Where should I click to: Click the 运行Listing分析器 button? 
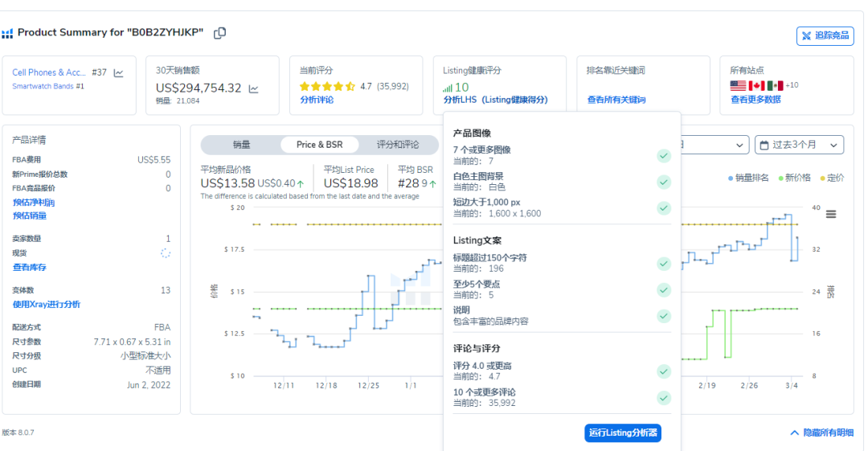623,433
